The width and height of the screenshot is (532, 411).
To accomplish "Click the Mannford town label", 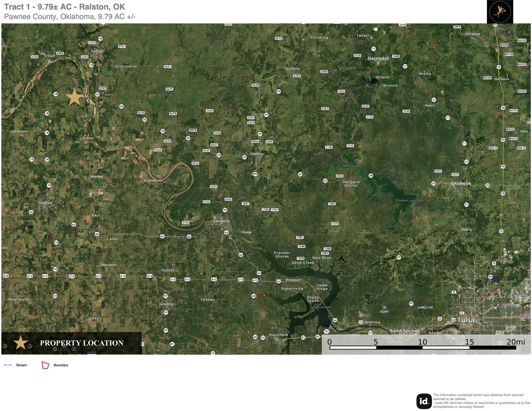I will point(278,335).
